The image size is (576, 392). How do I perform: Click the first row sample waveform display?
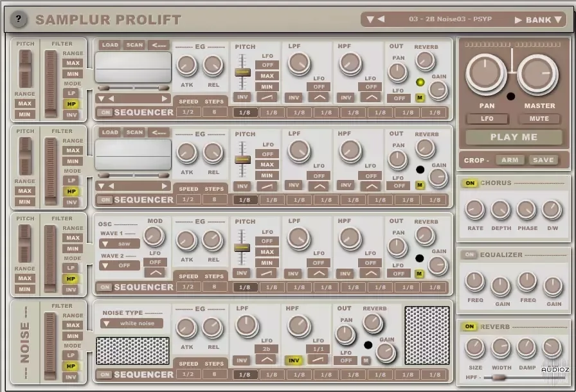click(133, 67)
